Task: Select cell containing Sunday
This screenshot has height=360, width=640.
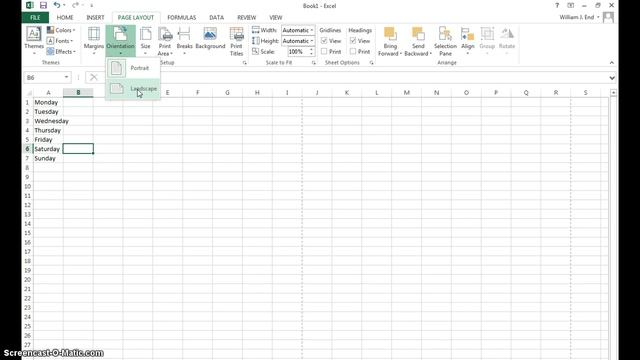Action: (x=48, y=158)
